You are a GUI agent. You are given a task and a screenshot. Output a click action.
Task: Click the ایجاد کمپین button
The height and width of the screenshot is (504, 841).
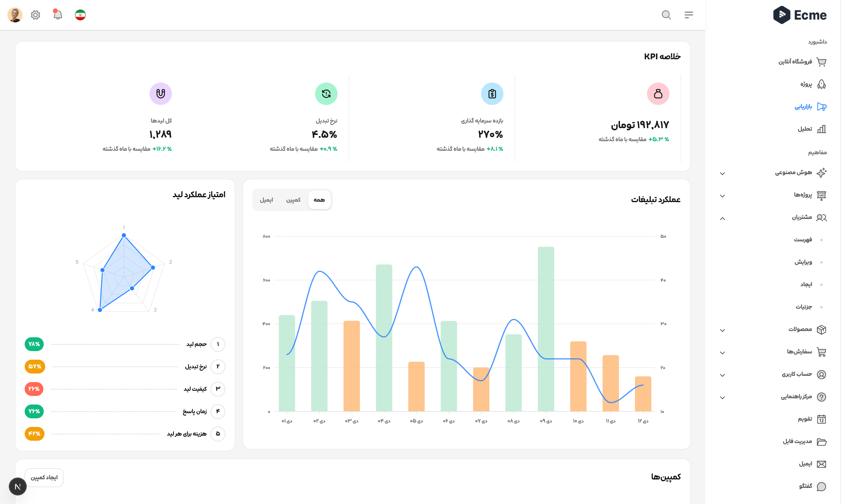tap(44, 478)
